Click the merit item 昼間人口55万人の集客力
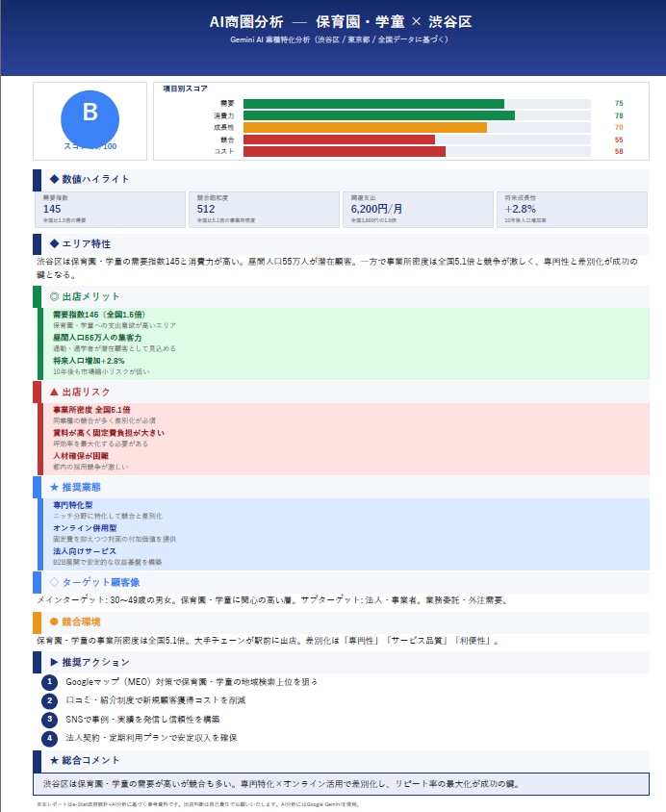 97,338
